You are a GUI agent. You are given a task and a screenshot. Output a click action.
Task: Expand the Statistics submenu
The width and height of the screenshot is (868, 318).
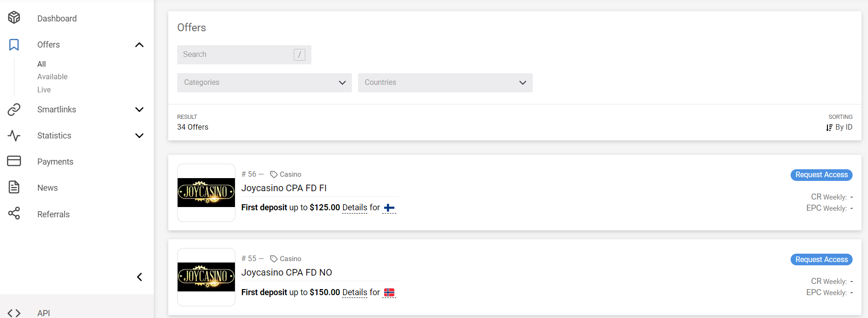click(x=139, y=136)
